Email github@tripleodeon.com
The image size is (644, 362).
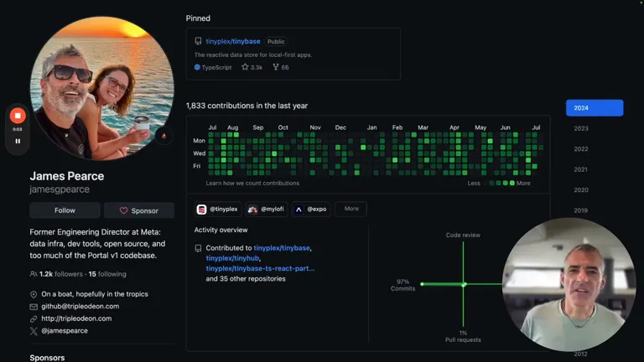80,306
